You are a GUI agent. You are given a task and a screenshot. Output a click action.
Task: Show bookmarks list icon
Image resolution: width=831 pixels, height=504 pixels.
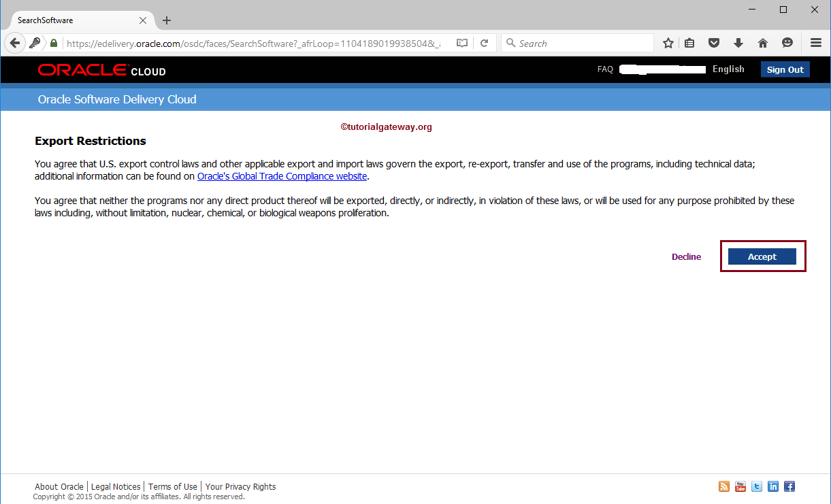click(x=689, y=43)
